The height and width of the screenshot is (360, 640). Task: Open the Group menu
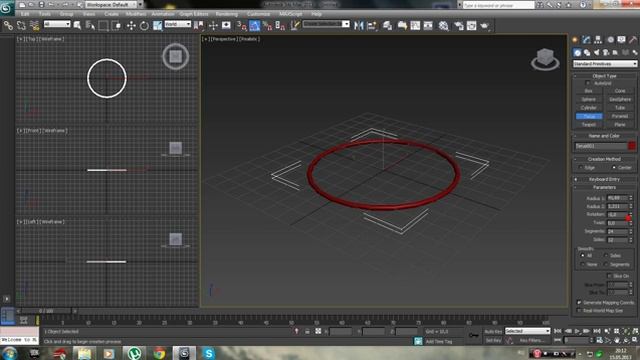[67, 14]
